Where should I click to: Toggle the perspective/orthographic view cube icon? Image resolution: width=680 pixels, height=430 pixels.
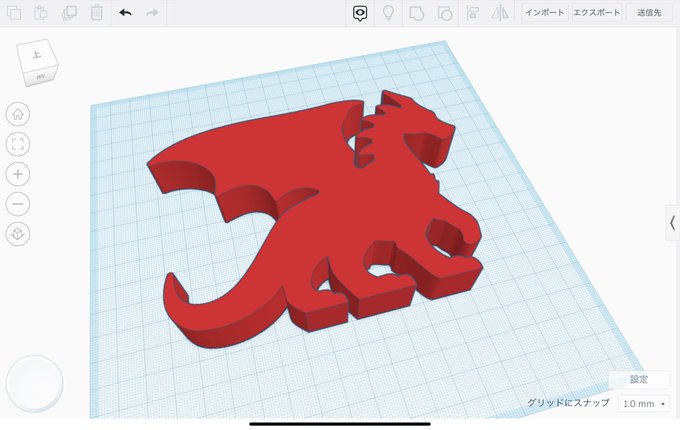[x=18, y=234]
